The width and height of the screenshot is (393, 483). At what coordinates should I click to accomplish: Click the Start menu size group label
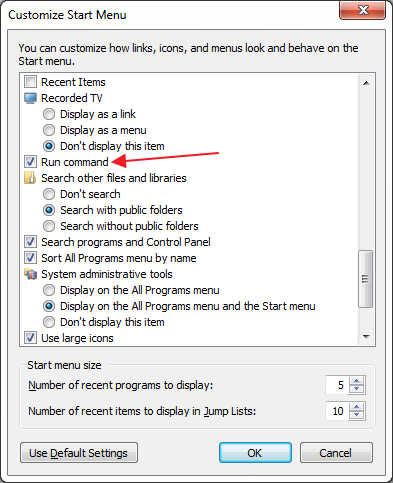[x=64, y=365]
